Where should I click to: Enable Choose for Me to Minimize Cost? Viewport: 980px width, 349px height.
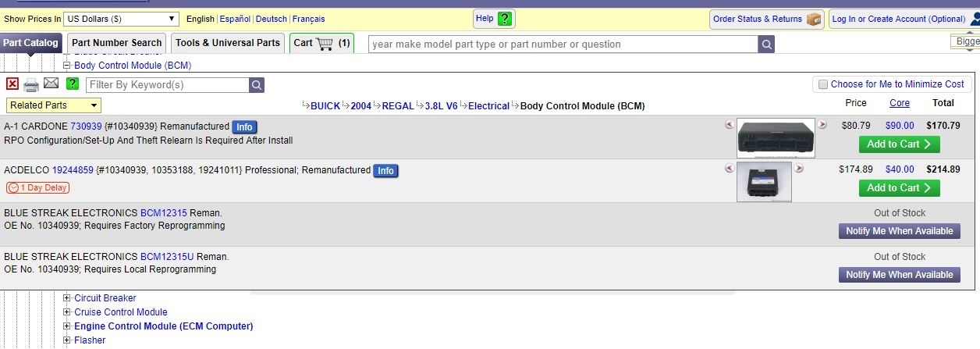pos(822,84)
